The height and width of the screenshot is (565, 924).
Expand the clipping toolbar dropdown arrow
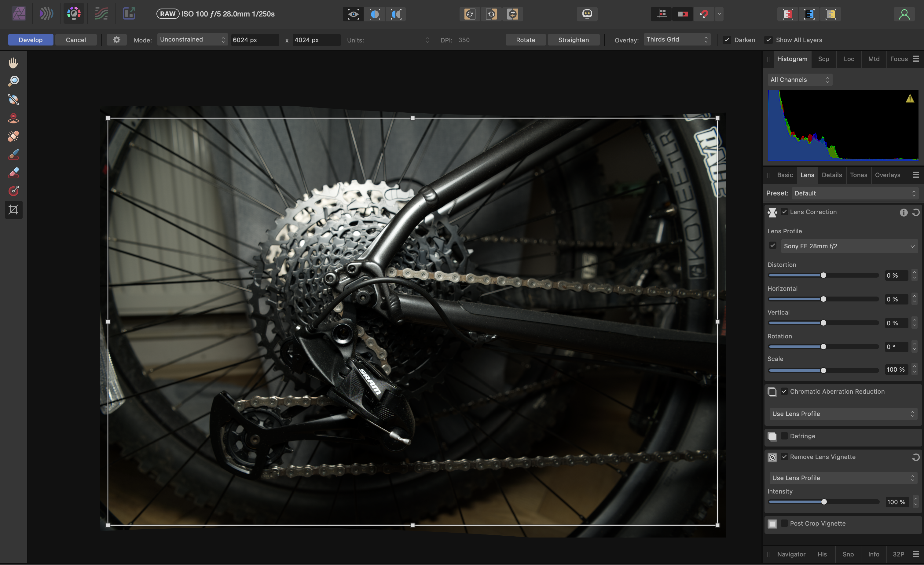coord(719,14)
